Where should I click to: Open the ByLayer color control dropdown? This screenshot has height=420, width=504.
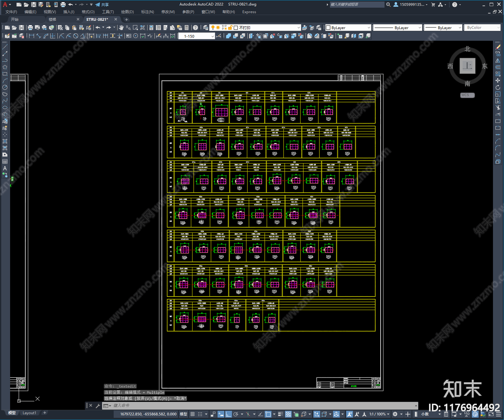tap(348, 28)
